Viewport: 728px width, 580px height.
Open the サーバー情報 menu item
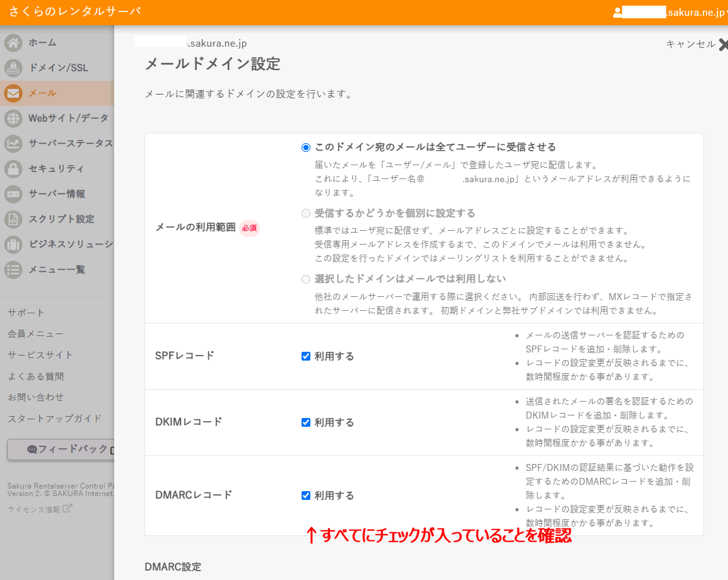point(57,194)
